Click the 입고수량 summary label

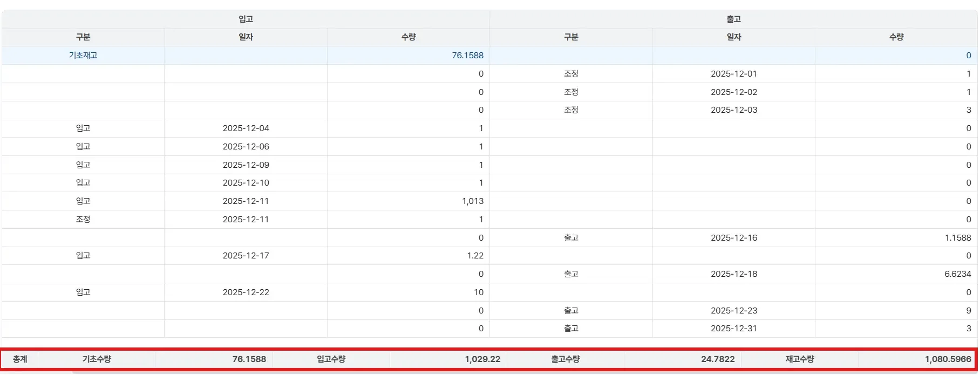[331, 359]
